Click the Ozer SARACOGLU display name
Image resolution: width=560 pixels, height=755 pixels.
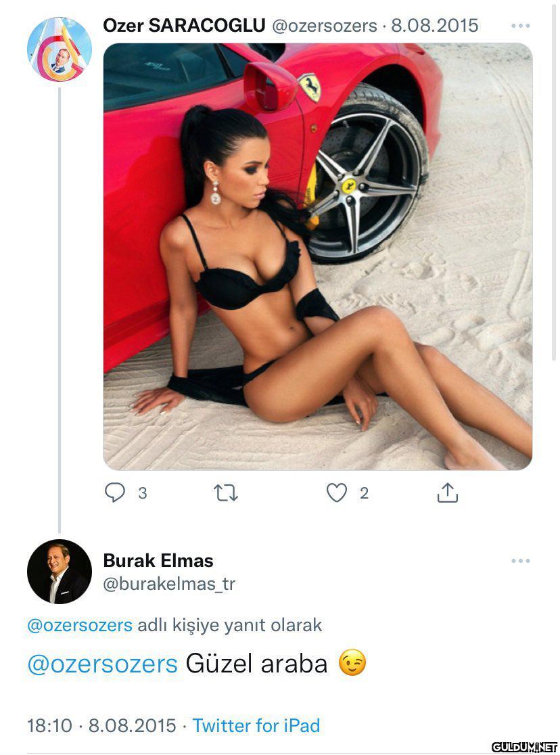pyautogui.click(x=184, y=26)
